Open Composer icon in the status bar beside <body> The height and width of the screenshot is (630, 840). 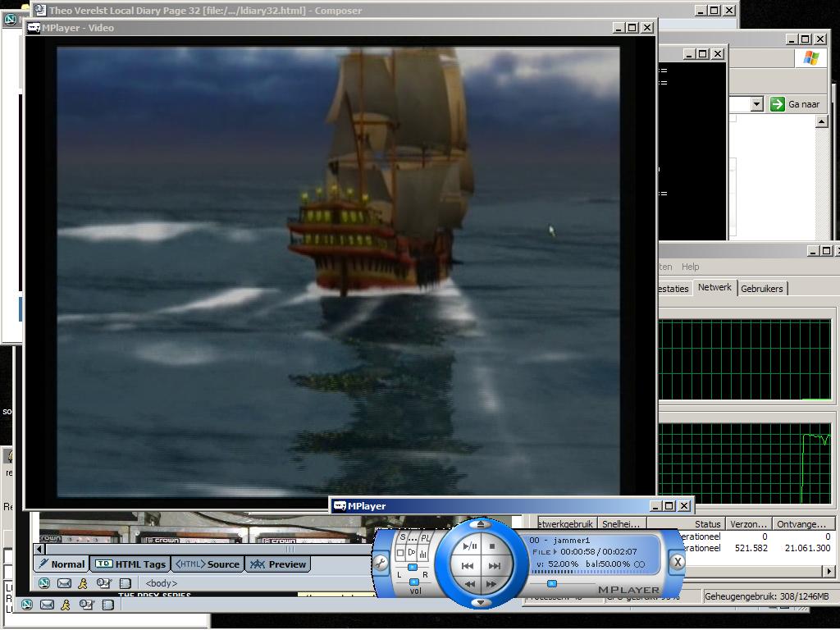pos(103,583)
